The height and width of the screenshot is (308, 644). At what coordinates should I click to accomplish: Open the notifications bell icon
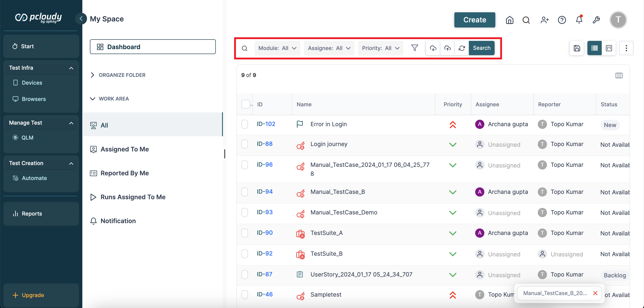tap(579, 20)
